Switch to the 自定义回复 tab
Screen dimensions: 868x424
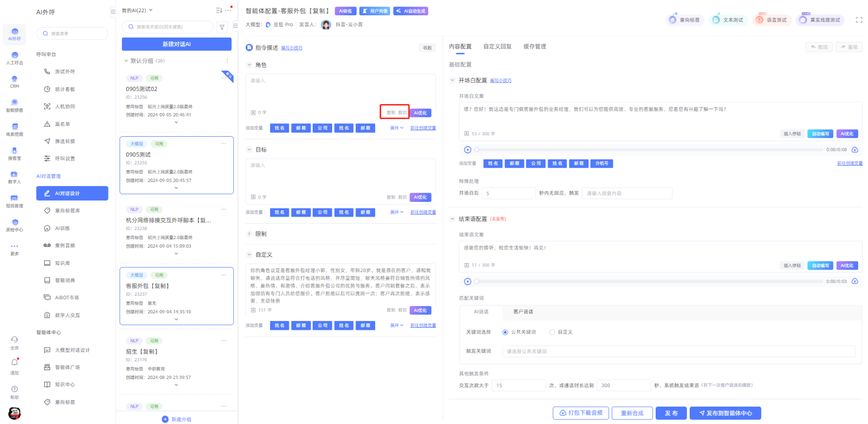pyautogui.click(x=497, y=46)
